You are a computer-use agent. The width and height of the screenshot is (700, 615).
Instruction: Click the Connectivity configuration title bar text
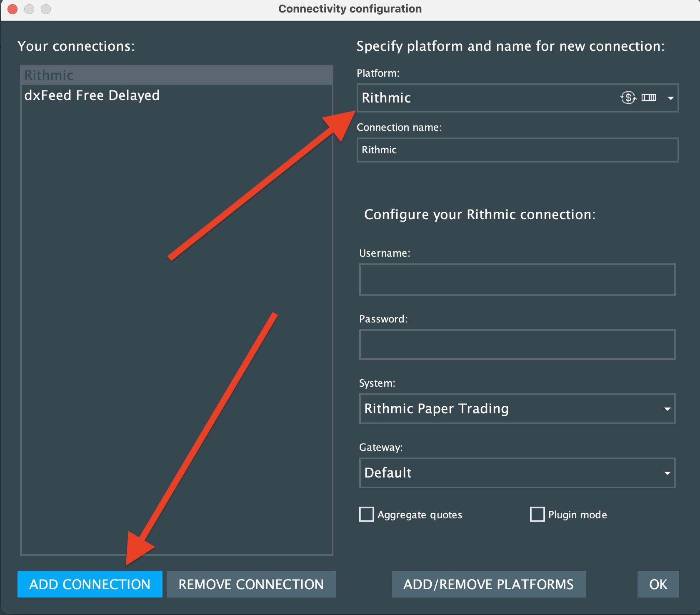point(350,9)
